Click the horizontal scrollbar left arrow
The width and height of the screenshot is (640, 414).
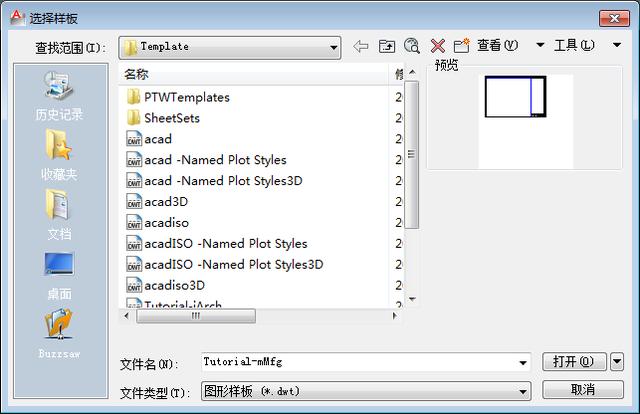click(127, 316)
